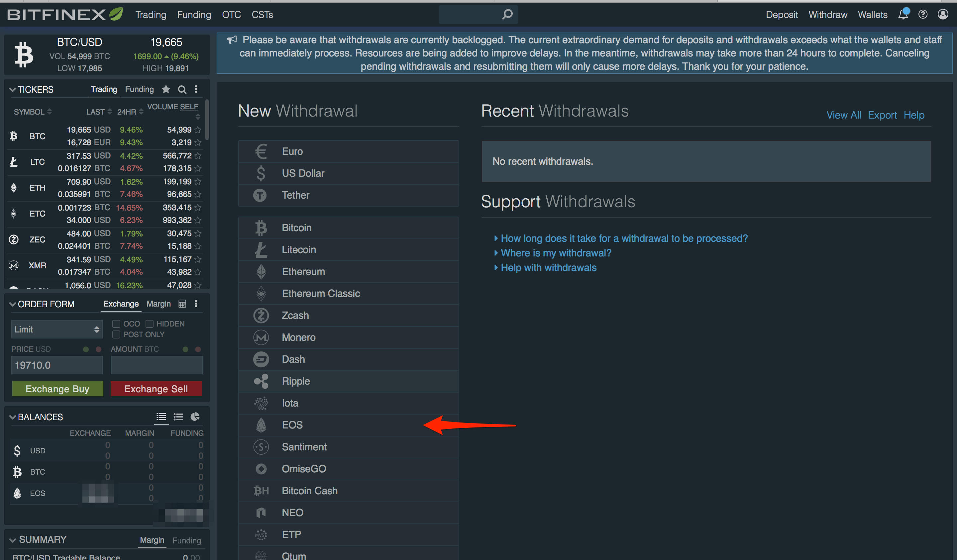
Task: Sort tickers by SYMBOL column
Action: (33, 112)
